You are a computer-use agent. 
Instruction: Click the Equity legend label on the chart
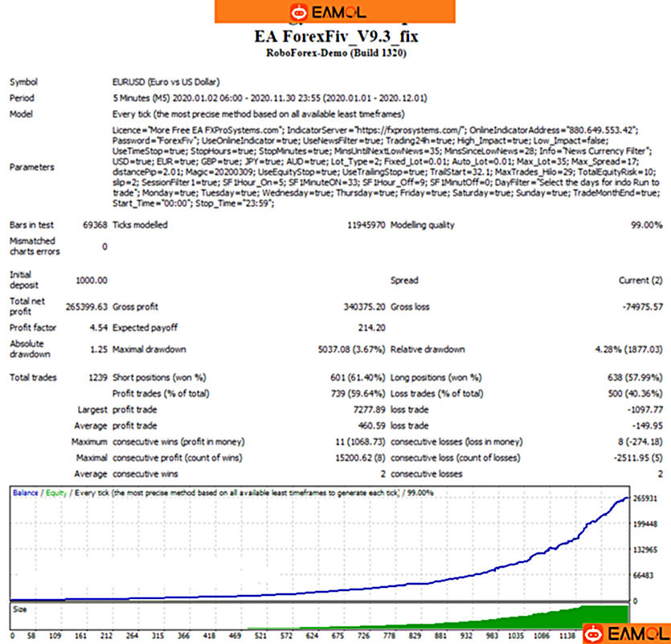click(x=56, y=493)
